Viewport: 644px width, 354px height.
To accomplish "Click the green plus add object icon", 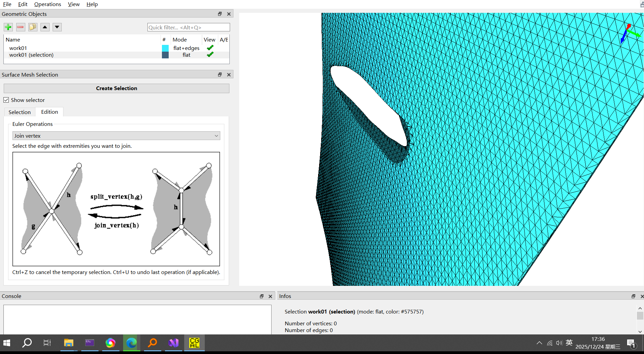I will pyautogui.click(x=8, y=27).
